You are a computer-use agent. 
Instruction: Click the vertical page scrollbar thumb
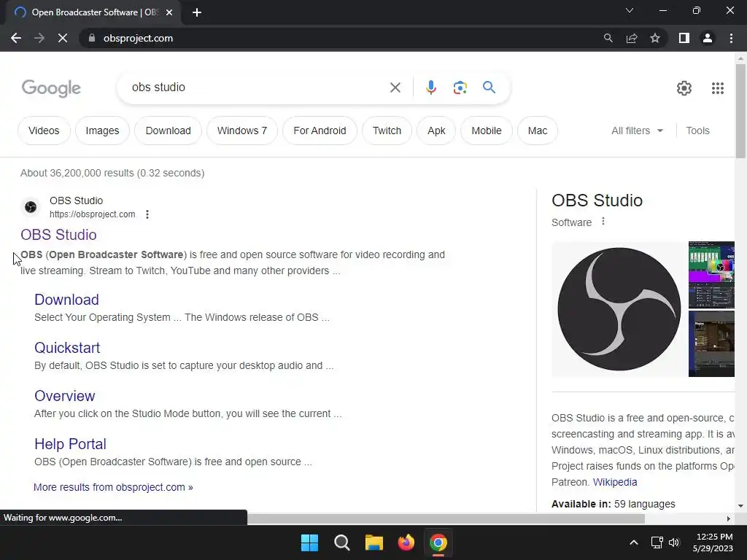coord(740,111)
